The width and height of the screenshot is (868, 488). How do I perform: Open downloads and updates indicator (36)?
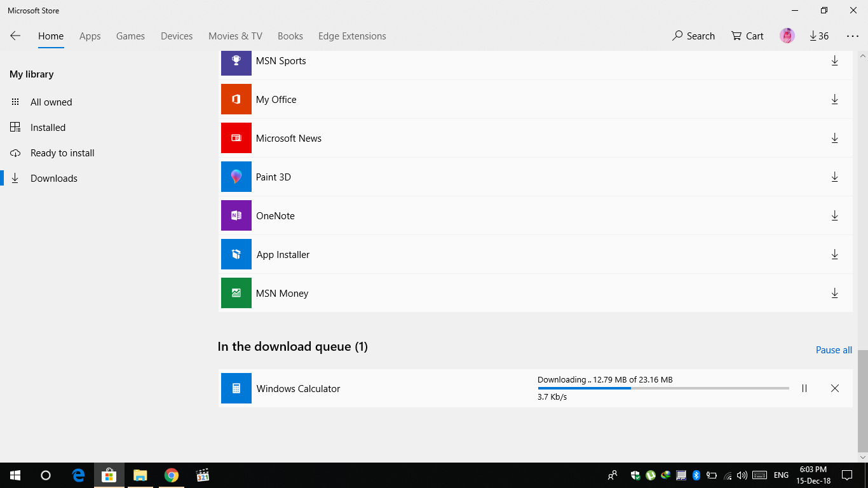pos(819,36)
